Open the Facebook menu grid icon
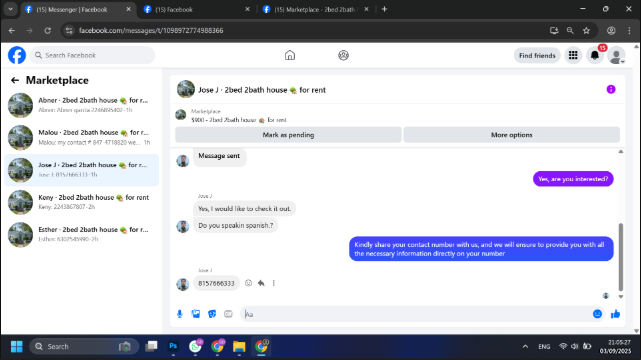Viewport: 641px width, 360px height. (x=573, y=55)
